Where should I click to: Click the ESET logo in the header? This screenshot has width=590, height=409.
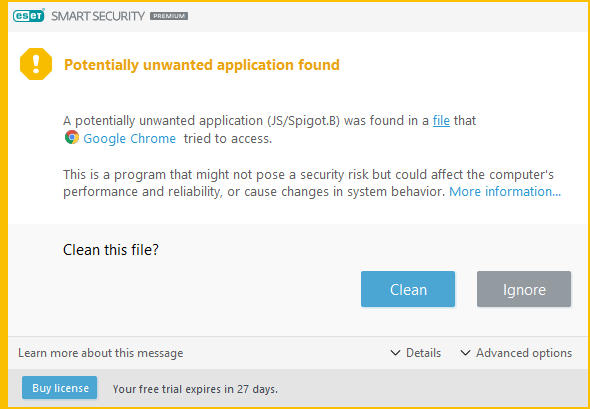point(29,15)
